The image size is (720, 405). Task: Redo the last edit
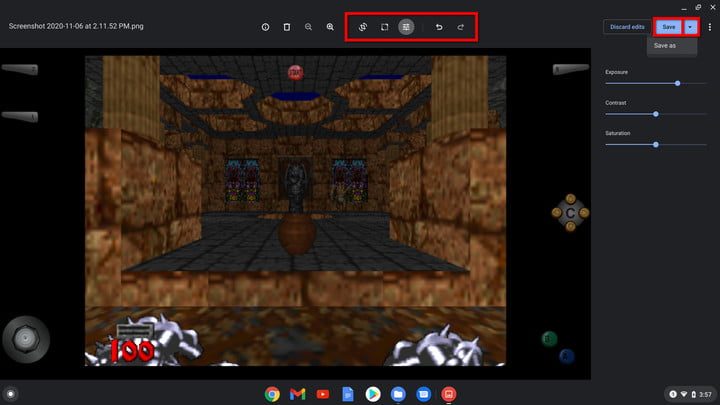pos(461,27)
